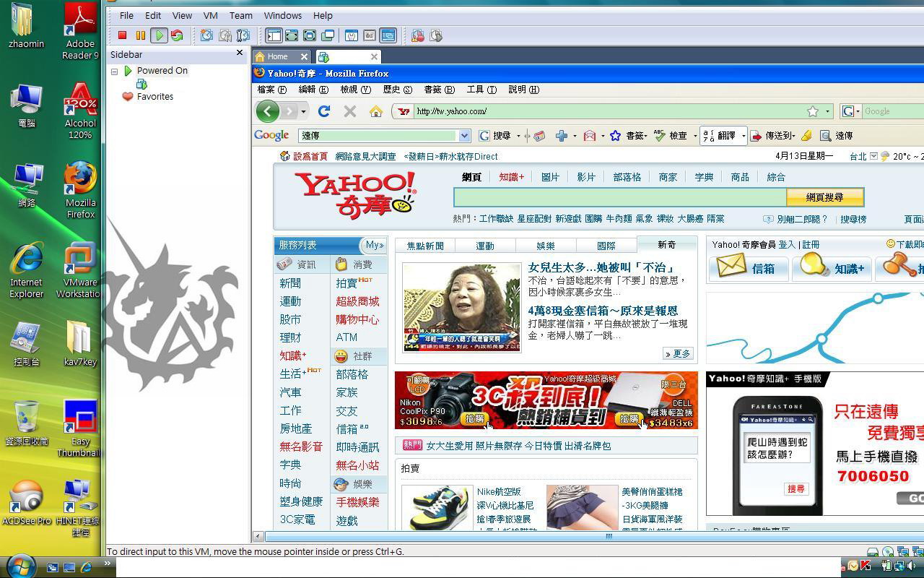Click the news photo thumbnail of the woman
This screenshot has height=578, width=924.
462,306
